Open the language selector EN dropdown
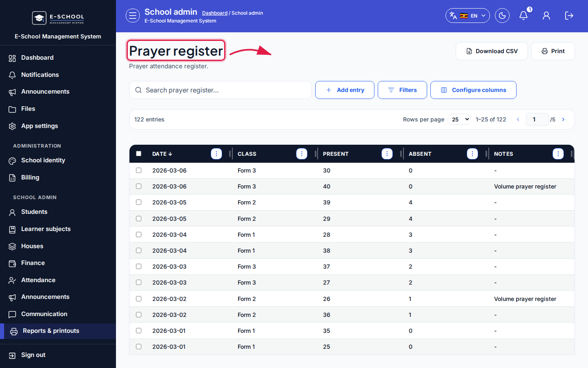Screen dimensions: 588x368 [x=468, y=16]
